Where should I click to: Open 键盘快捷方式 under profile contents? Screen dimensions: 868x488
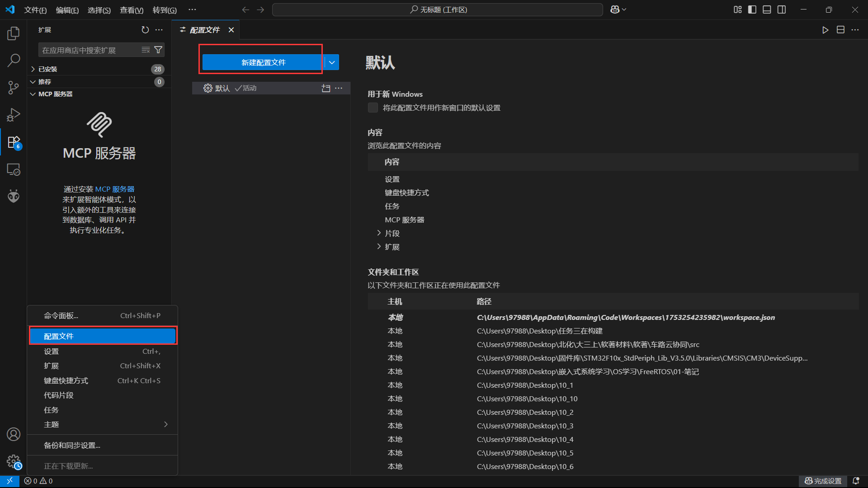point(407,193)
